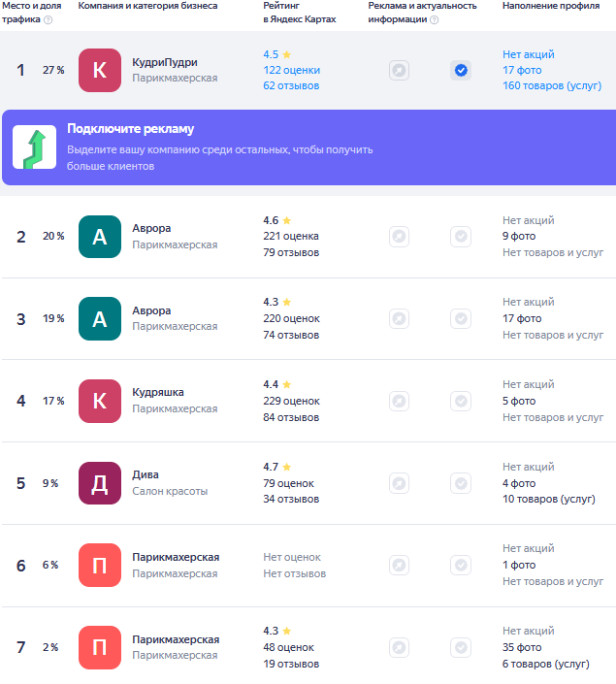
Task: Click the '74 отзывов' text
Action: [291, 335]
